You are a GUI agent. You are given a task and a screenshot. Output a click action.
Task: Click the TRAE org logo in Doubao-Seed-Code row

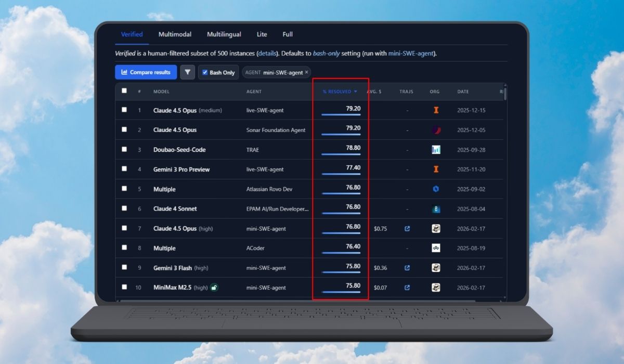436,150
